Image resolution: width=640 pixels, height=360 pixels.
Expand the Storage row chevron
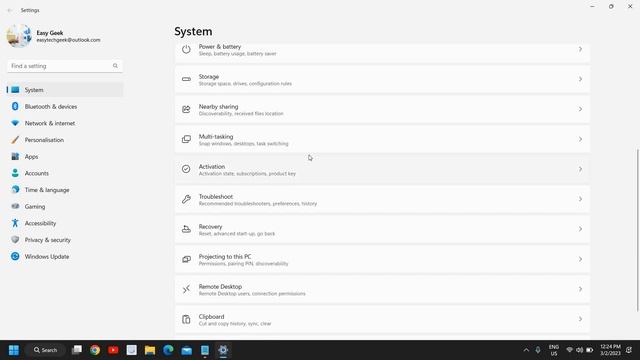(x=580, y=79)
